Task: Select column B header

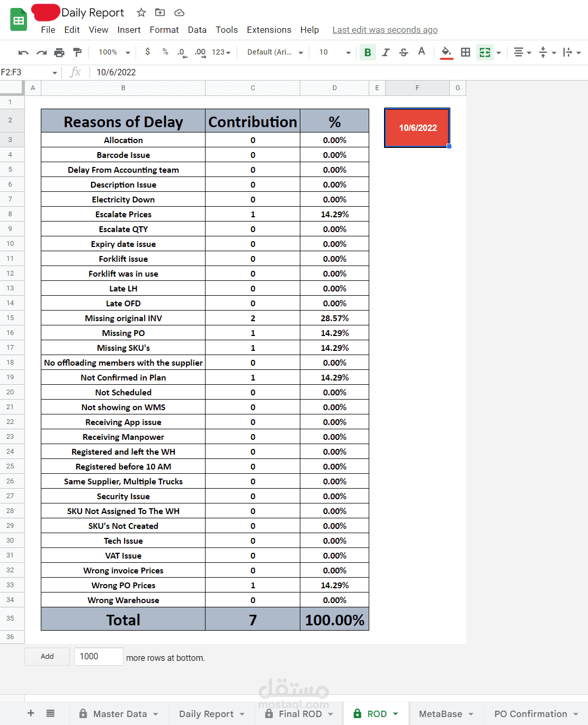Action: coord(123,88)
